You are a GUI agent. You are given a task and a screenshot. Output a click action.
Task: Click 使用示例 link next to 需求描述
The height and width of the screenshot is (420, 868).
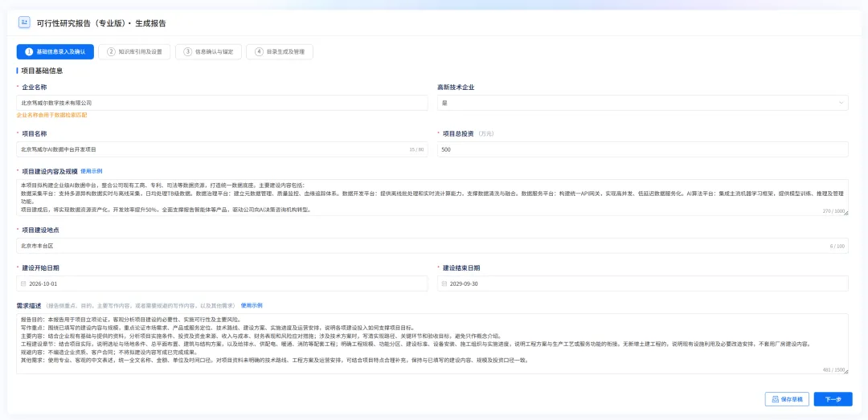click(252, 305)
